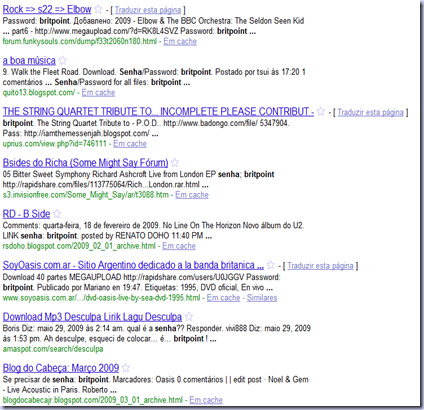This screenshot has width=424, height=410.
Task: Open The String Quartet Tribute To result
Action: [158, 112]
